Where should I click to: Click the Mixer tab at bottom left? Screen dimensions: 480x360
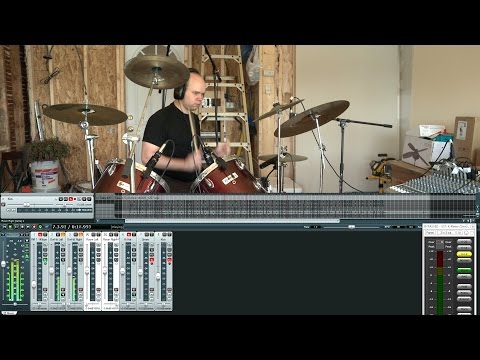coord(9,313)
